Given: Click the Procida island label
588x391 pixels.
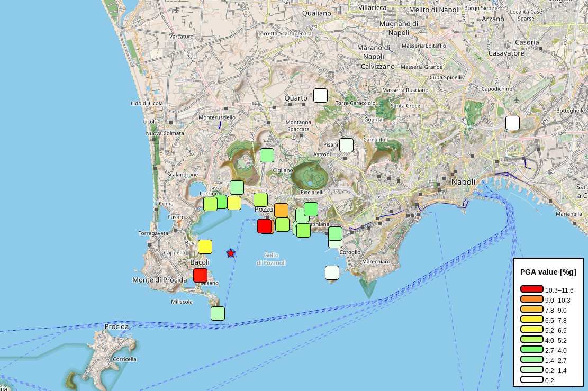Looking at the screenshot, I should 116,326.
